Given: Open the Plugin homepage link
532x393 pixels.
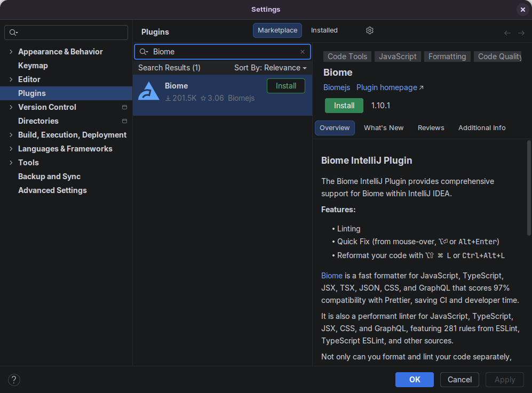Looking at the screenshot, I should 390,87.
